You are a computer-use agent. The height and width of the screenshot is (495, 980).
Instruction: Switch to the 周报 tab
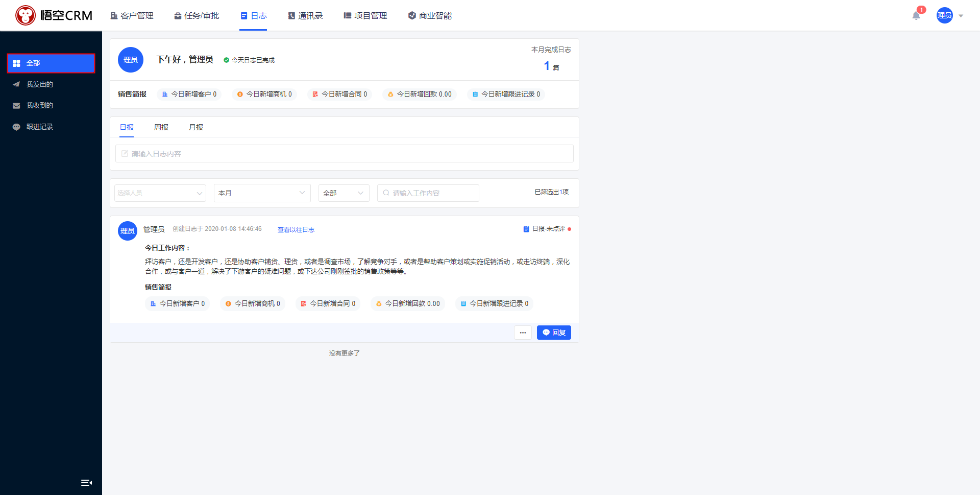point(161,127)
